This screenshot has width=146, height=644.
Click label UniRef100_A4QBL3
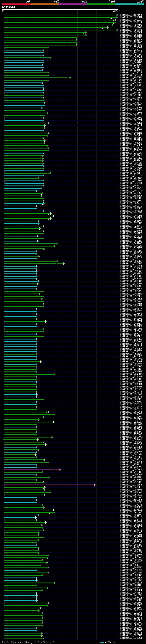131,487
